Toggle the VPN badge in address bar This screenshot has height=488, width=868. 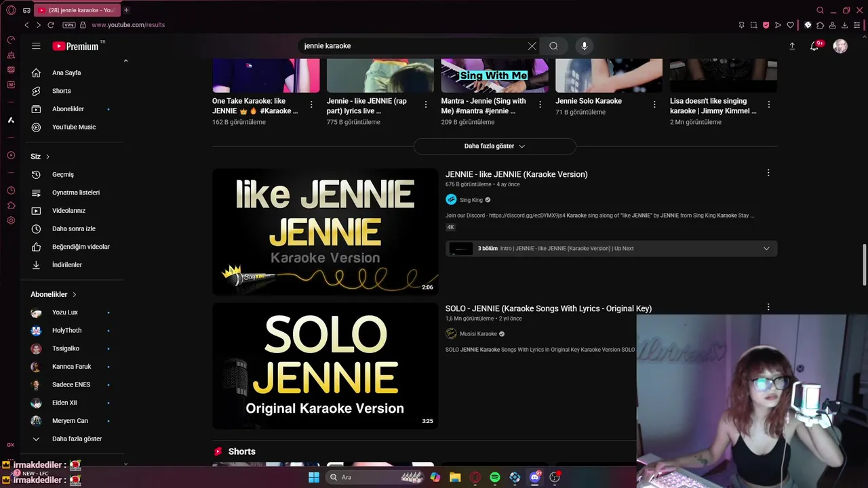(69, 25)
